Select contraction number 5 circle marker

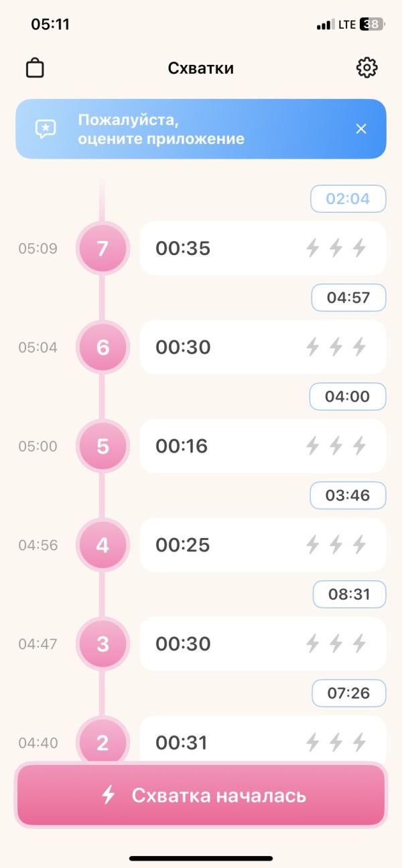(x=103, y=446)
